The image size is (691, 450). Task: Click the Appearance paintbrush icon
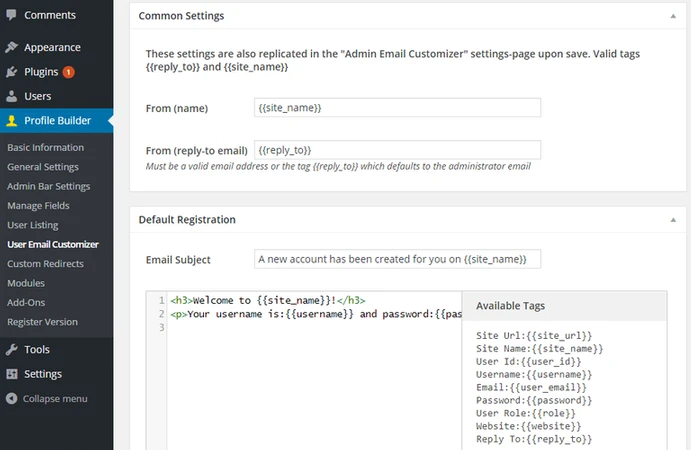coord(11,47)
